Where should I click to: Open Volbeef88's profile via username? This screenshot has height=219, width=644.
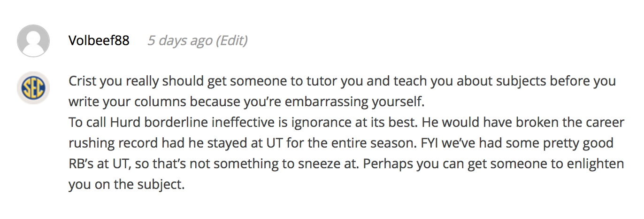click(99, 40)
